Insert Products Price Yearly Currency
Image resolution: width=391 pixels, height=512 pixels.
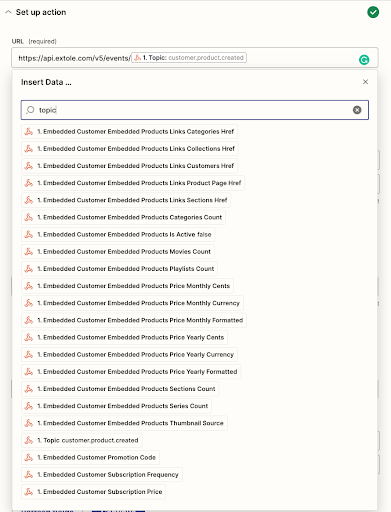click(x=129, y=355)
